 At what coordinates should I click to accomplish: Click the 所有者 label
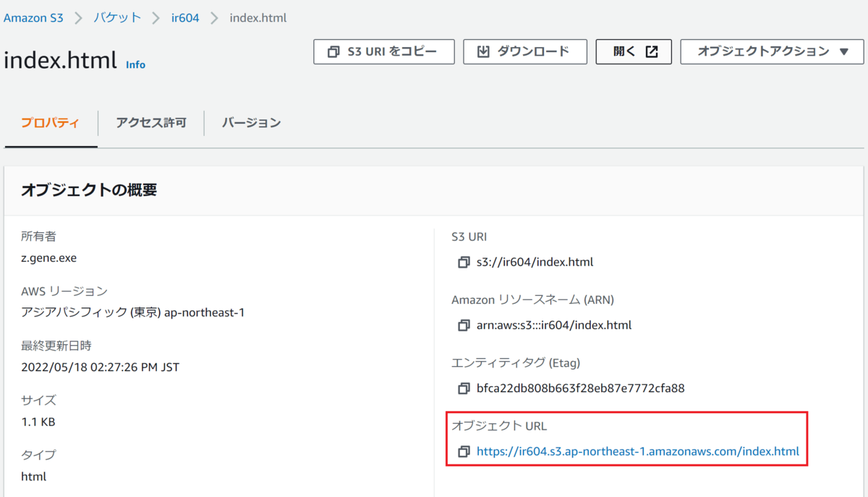pos(39,236)
